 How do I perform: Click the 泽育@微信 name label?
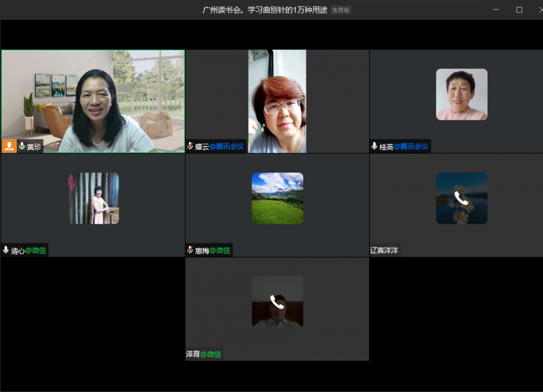point(204,354)
